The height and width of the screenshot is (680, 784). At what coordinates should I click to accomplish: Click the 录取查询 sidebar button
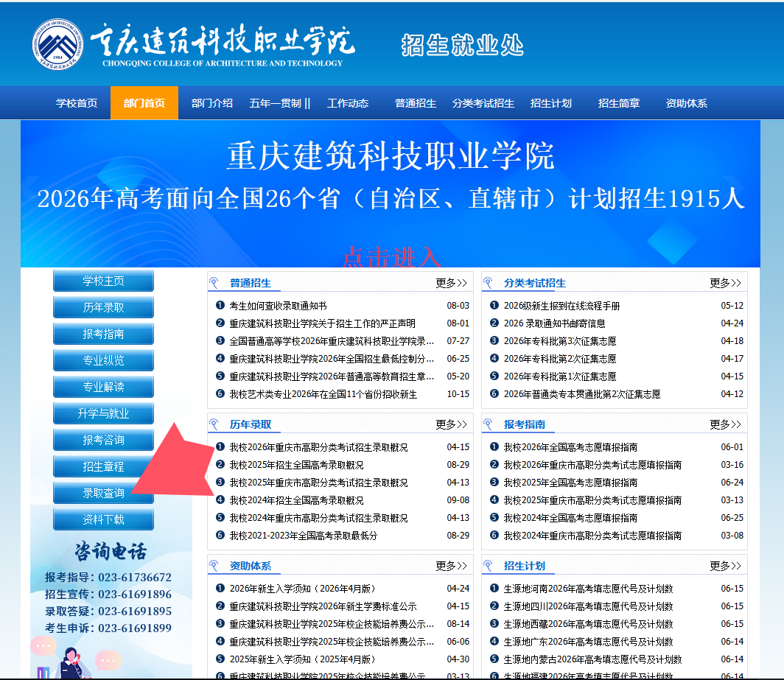pos(103,493)
